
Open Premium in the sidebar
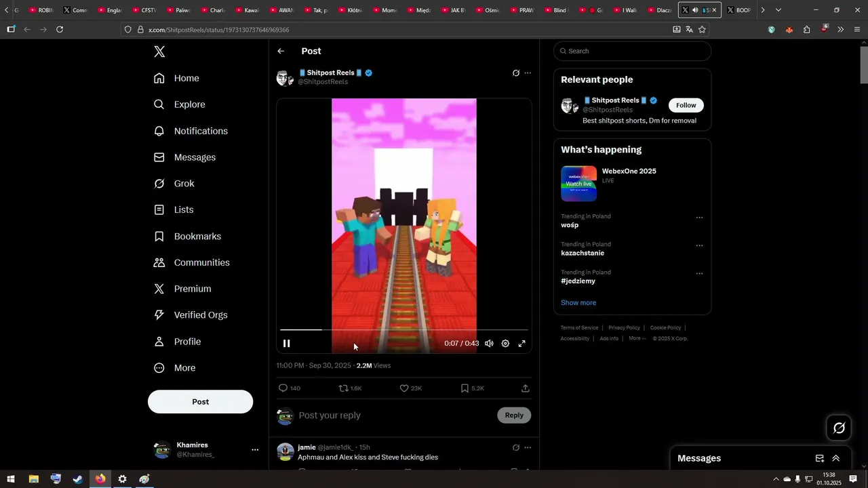tap(182, 289)
